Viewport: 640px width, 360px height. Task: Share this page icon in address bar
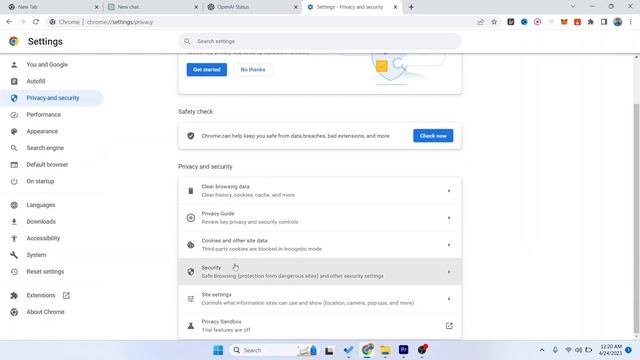[x=480, y=22]
